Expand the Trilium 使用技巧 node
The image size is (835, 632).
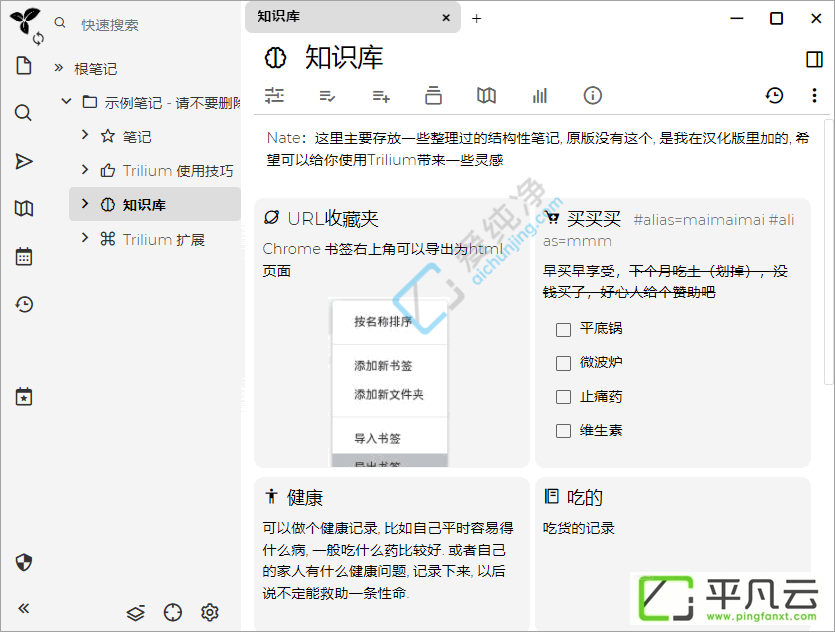[x=85, y=169]
